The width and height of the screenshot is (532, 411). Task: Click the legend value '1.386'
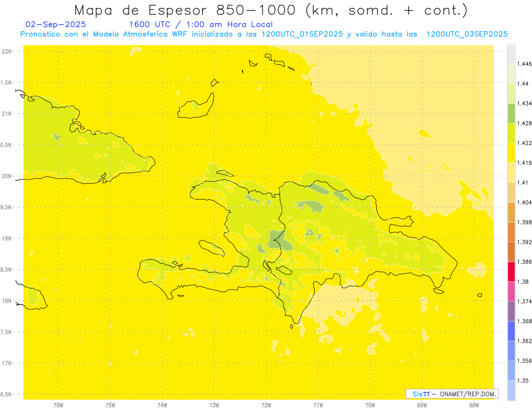[524, 262]
